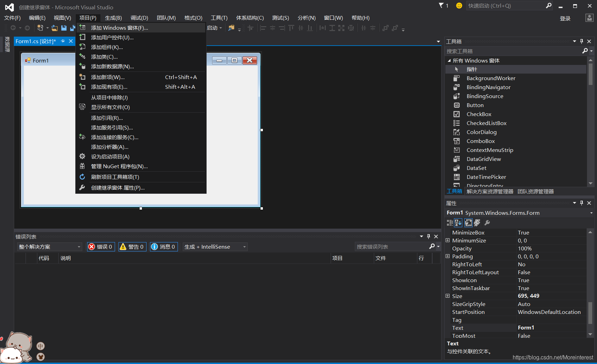
Task: Click the toolbox search magnifier icon
Action: click(x=585, y=51)
